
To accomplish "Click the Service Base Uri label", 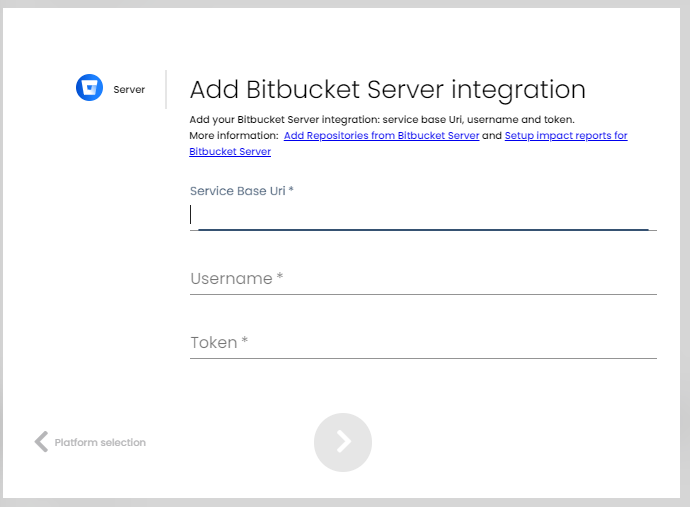I will 241,190.
